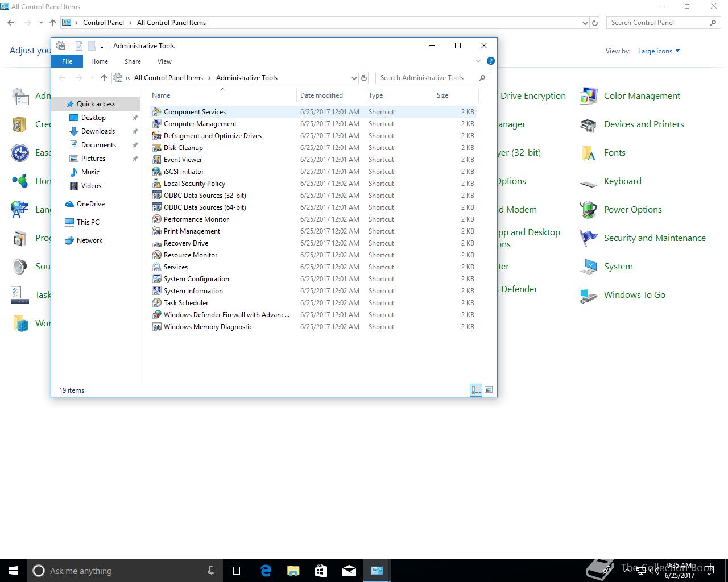Select the Defragment and Optimize Drives icon
The width and height of the screenshot is (728, 582).
157,136
